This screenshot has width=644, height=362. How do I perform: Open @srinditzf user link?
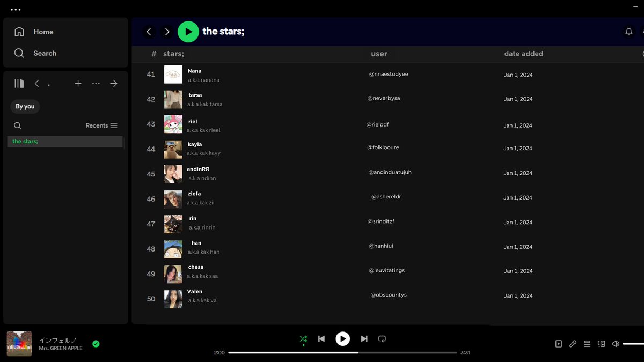[x=381, y=221]
